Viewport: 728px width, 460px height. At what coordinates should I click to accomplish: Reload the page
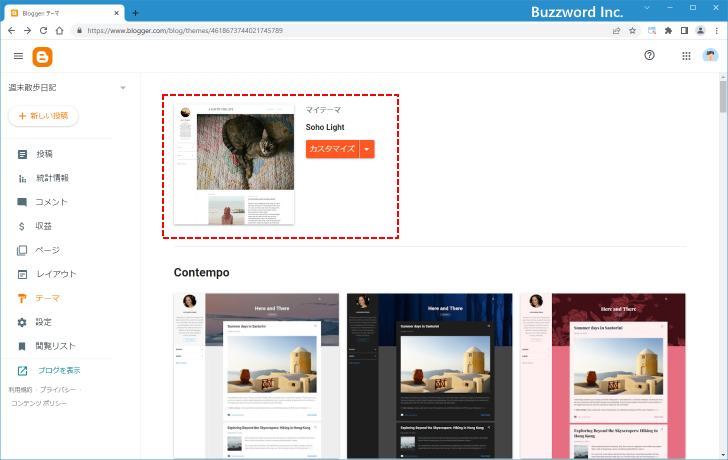coord(43,31)
